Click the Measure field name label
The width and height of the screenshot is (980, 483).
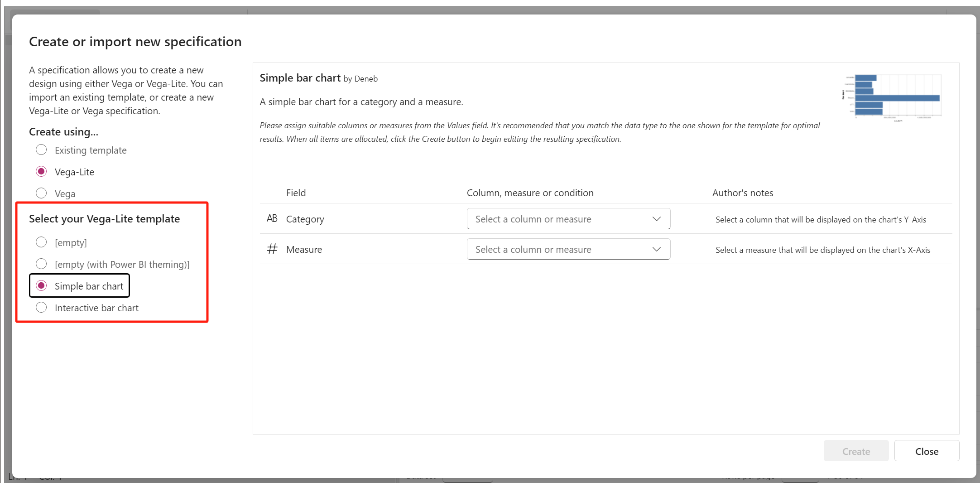(304, 250)
